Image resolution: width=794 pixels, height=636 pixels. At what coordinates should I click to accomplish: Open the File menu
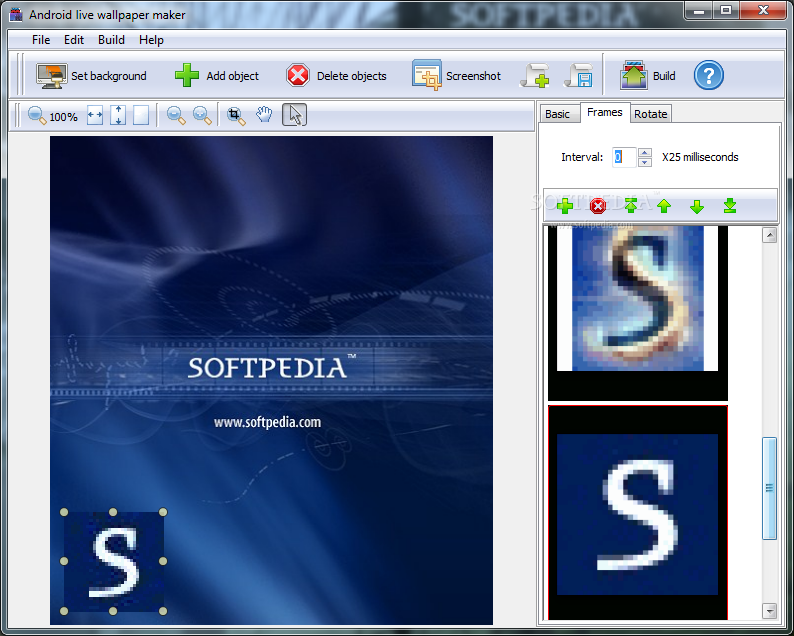(x=41, y=40)
